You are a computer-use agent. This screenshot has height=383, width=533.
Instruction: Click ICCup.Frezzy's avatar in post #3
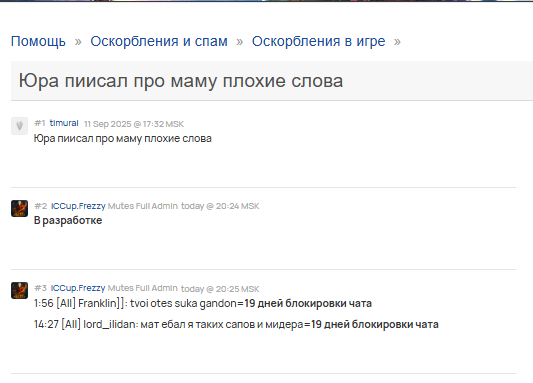click(x=19, y=290)
